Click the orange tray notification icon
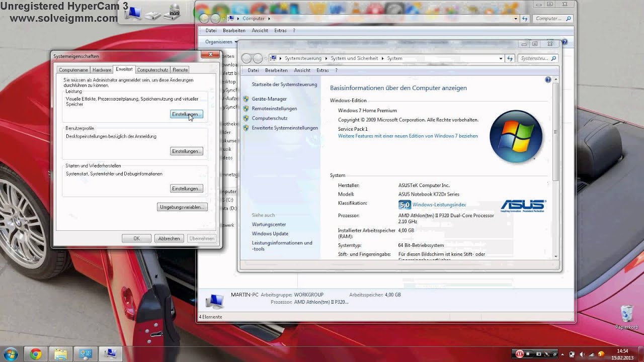This screenshot has width=644, height=362. pyautogui.click(x=600, y=354)
